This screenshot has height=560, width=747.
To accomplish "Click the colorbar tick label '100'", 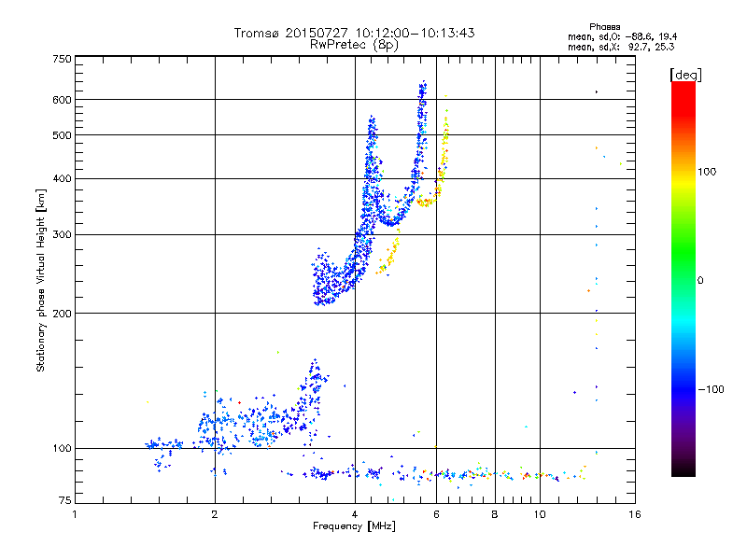I will click(707, 172).
